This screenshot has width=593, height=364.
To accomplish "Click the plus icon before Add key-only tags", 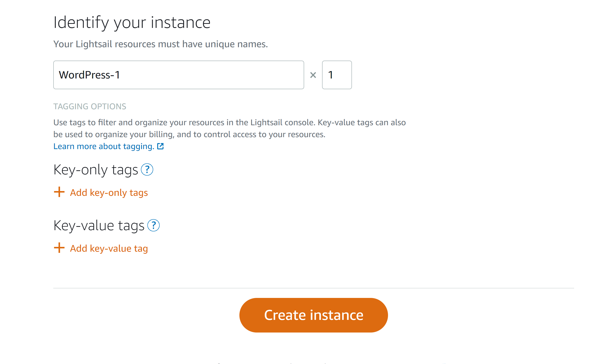I will click(x=59, y=192).
